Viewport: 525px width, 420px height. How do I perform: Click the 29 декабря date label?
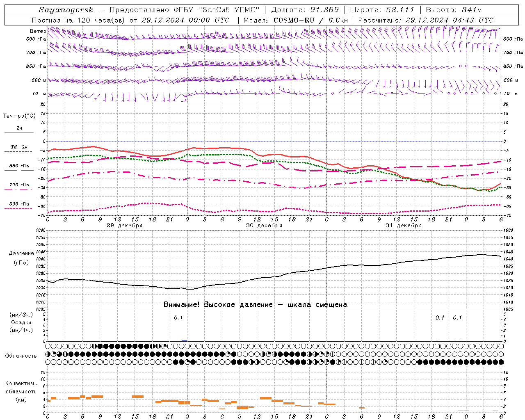125,226
